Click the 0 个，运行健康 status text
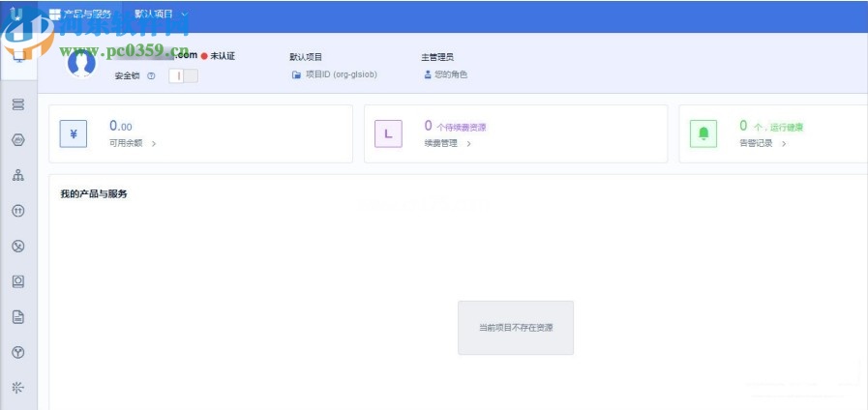The height and width of the screenshot is (410, 868). (771, 126)
